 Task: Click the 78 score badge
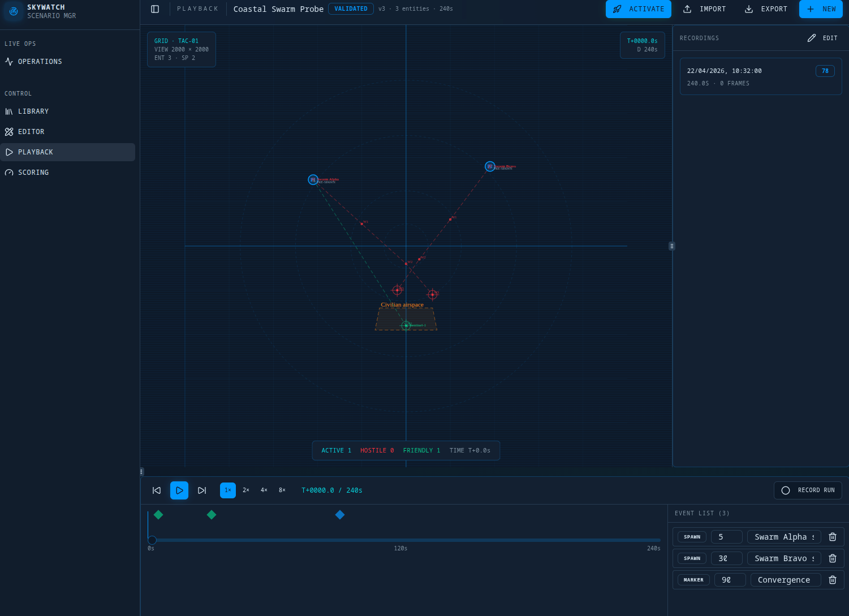[x=825, y=71]
